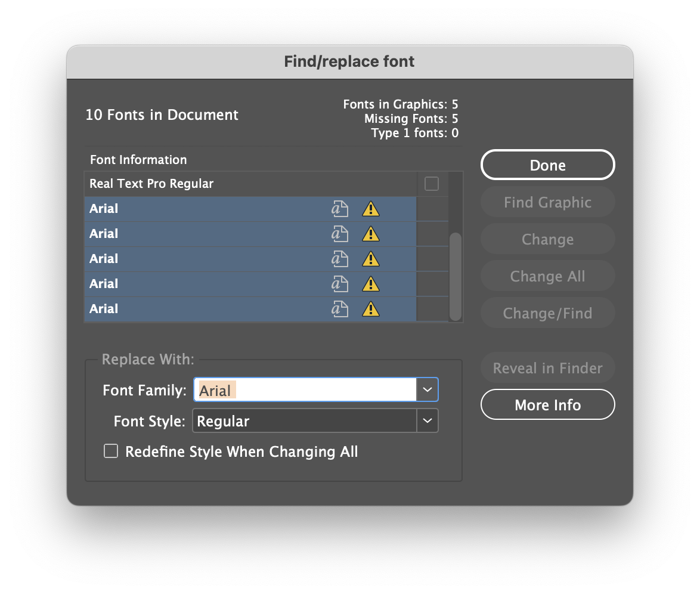Expand the Font Style dropdown arrow

pyautogui.click(x=427, y=420)
